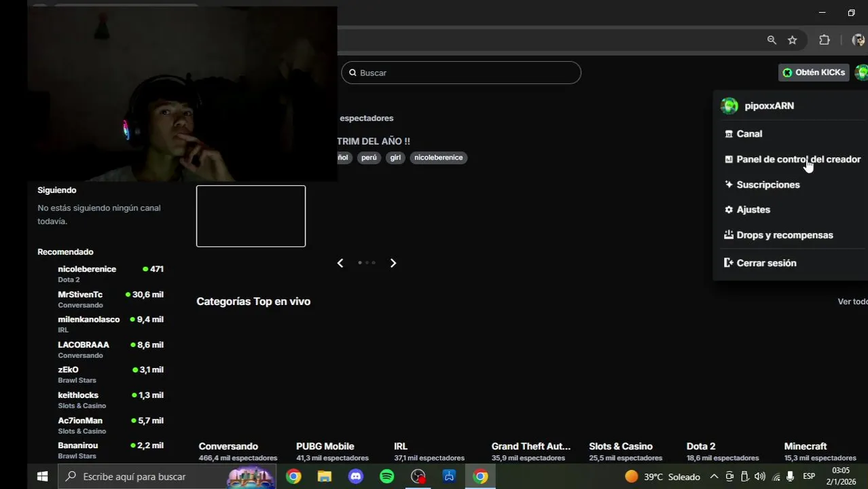The height and width of the screenshot is (489, 868).
Task: Click the nicoleberenice tag
Action: point(438,158)
